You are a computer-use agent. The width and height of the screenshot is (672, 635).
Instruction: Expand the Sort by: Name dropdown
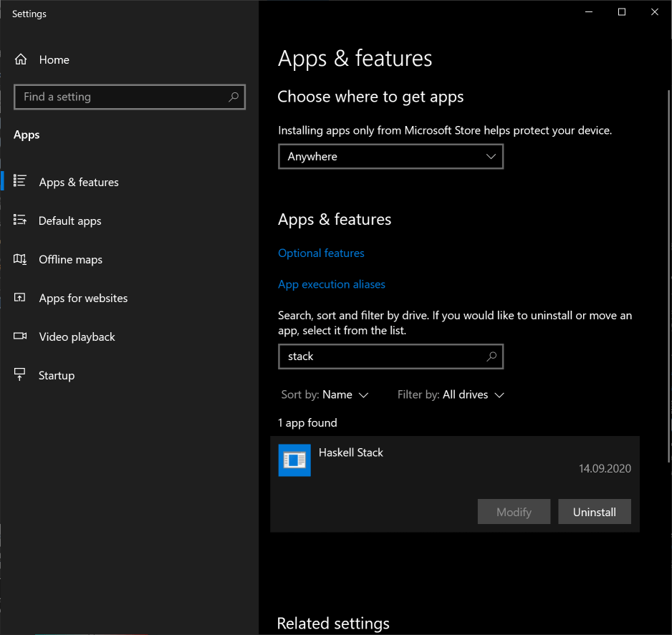(326, 394)
